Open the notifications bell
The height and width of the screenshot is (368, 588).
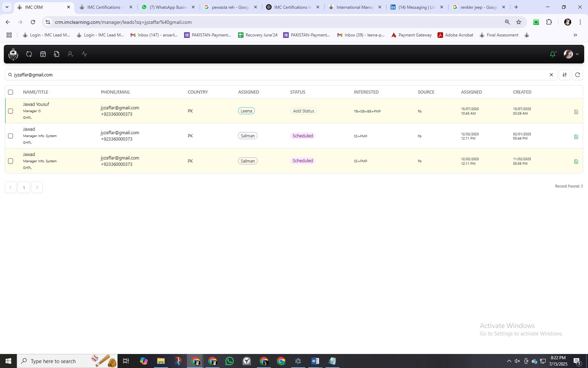553,54
